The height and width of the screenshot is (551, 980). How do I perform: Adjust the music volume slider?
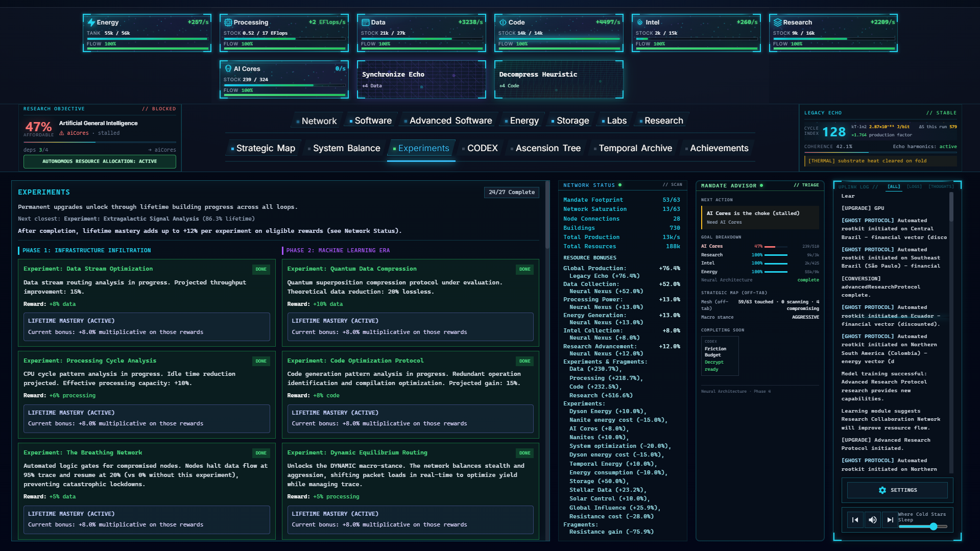[x=923, y=526]
